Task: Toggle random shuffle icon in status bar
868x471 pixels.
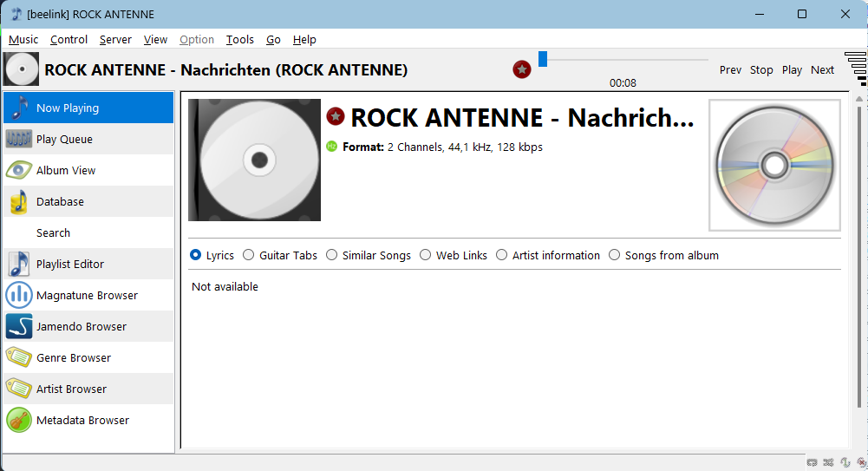Action: click(828, 462)
